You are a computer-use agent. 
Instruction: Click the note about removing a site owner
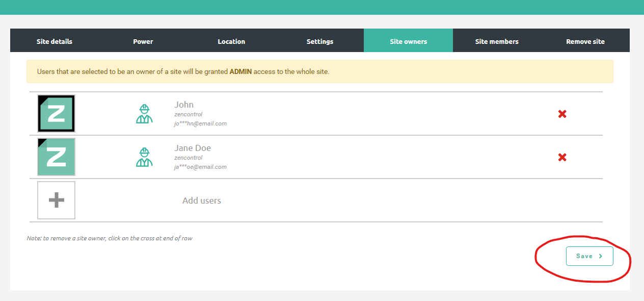(110, 238)
